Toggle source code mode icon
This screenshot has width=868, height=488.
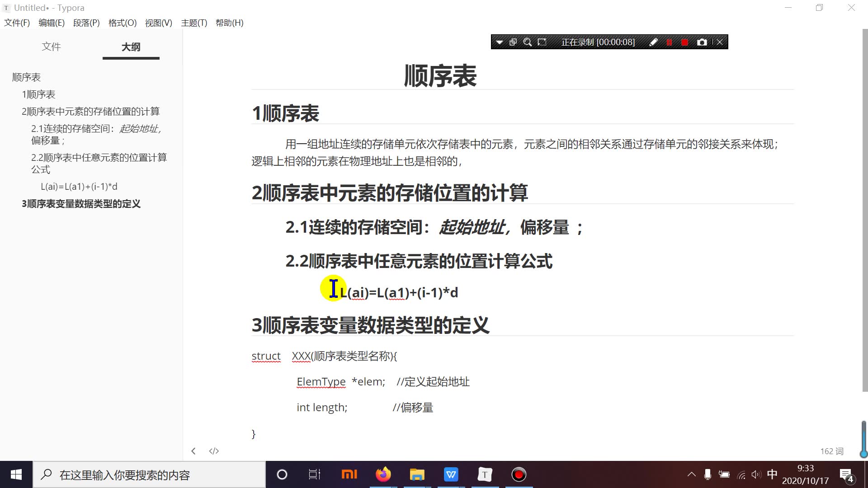click(x=214, y=451)
